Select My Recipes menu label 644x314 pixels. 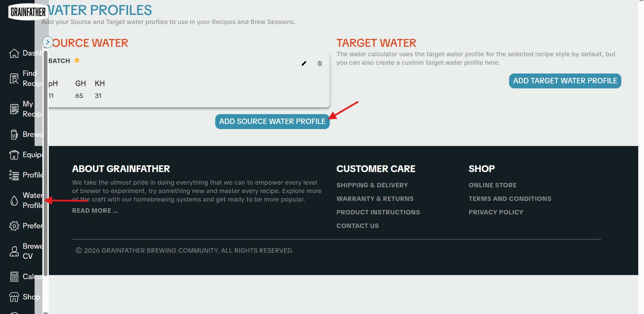tap(33, 109)
